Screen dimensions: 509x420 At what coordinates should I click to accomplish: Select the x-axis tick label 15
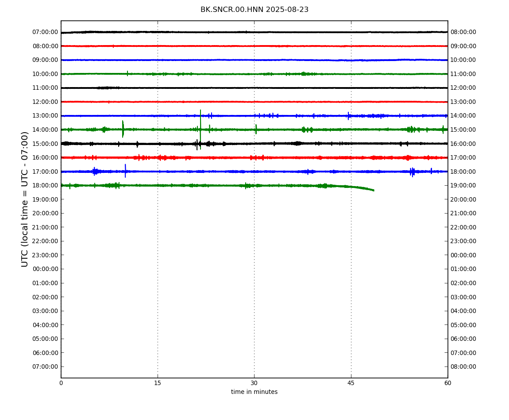158,383
